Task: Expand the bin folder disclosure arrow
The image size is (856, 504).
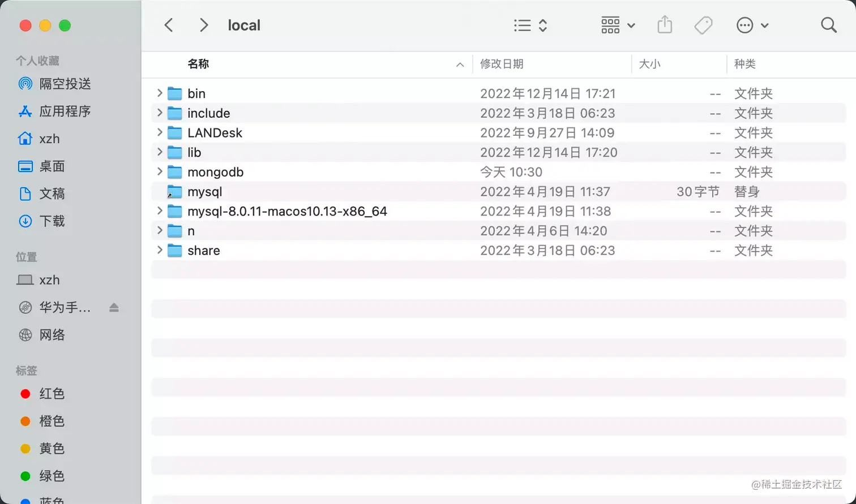Action: (160, 93)
